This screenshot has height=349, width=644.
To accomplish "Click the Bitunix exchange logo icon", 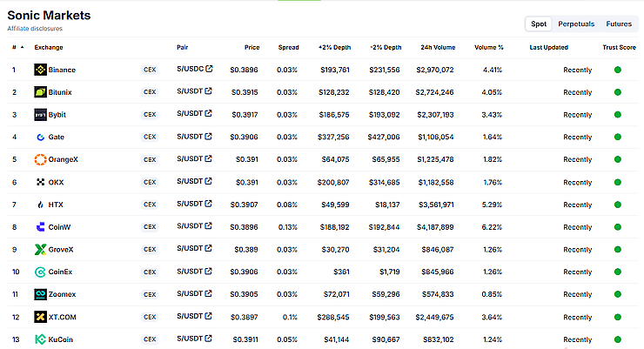I will tap(40, 91).
